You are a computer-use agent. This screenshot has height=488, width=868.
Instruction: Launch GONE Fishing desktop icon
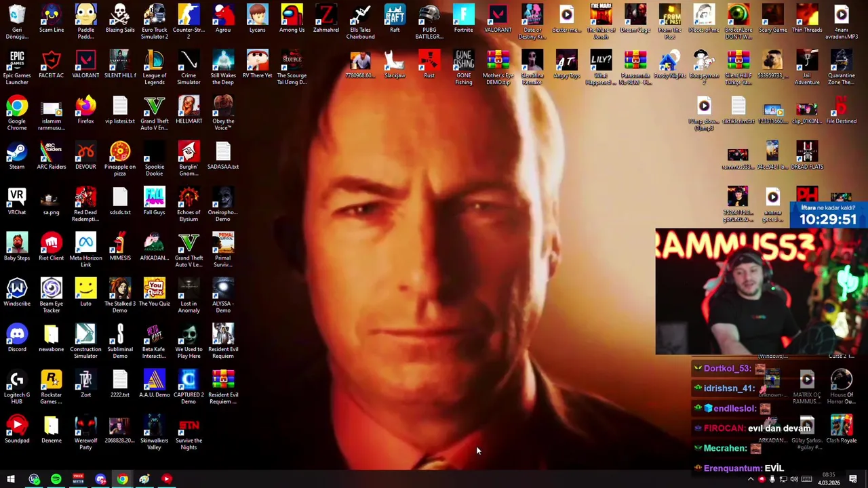[x=463, y=68]
